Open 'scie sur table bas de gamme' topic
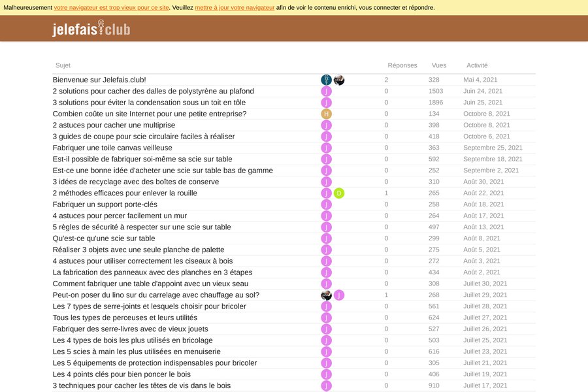The width and height of the screenshot is (588, 392). pyautogui.click(x=163, y=171)
